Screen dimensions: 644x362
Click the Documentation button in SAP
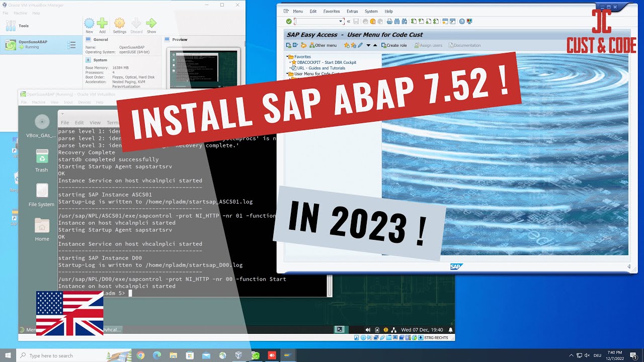[465, 45]
